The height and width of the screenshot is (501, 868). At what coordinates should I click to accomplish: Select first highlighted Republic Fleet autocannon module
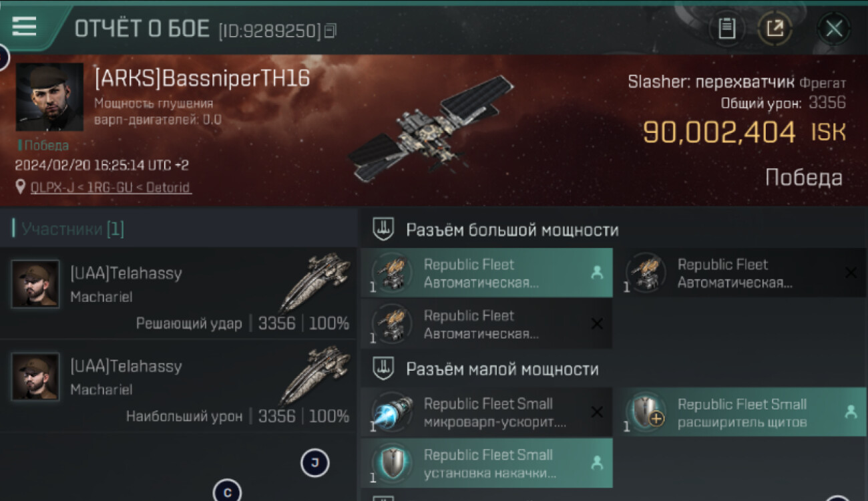click(487, 273)
